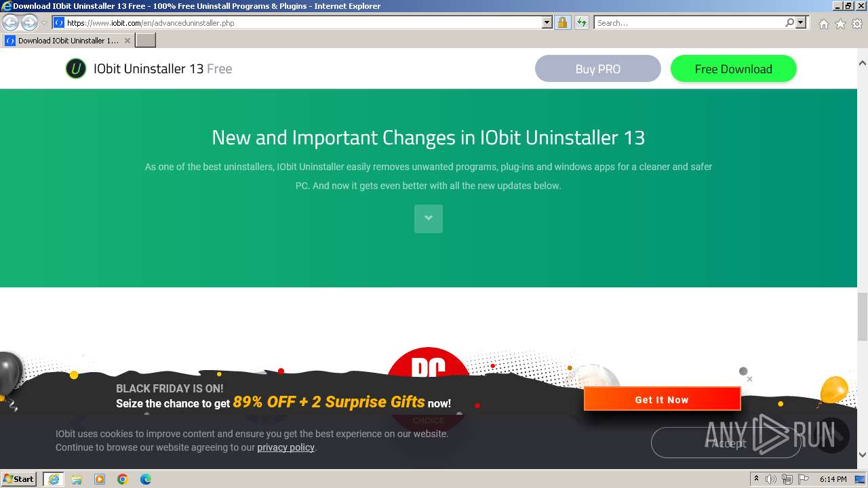The height and width of the screenshot is (488, 868).
Task: Open the media player taskbar icon
Action: click(100, 479)
